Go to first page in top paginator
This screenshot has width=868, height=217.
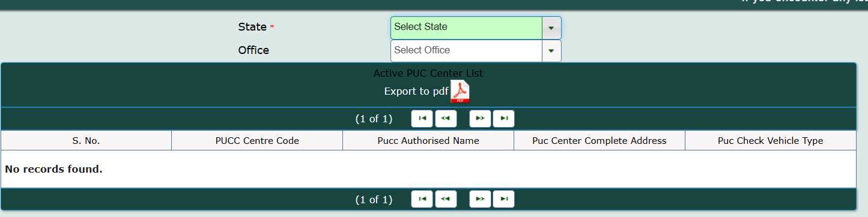422,119
